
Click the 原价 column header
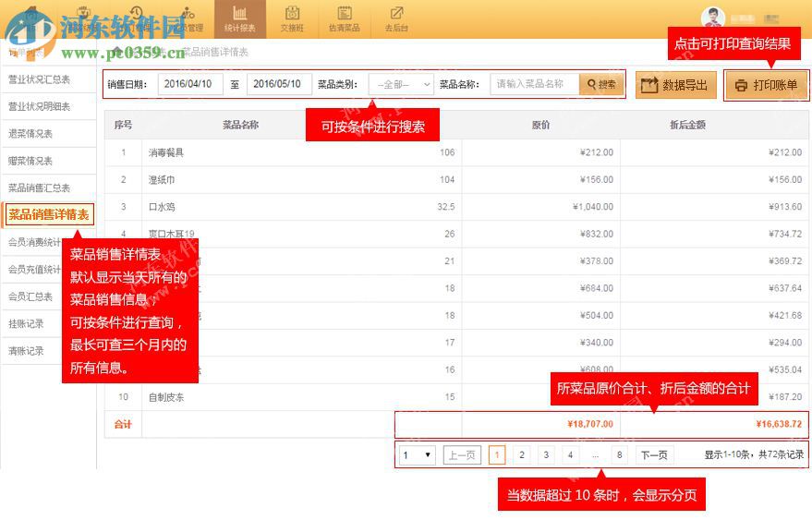(540, 125)
